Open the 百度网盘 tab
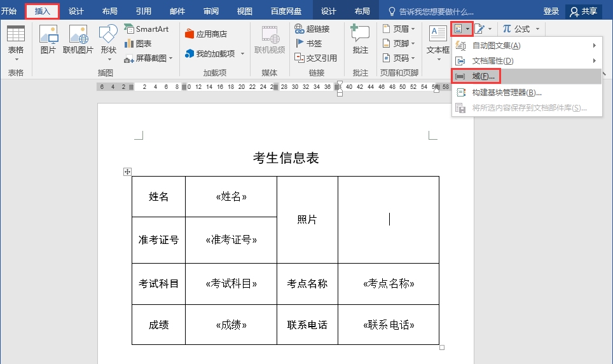The width and height of the screenshot is (613, 364). coord(286,11)
